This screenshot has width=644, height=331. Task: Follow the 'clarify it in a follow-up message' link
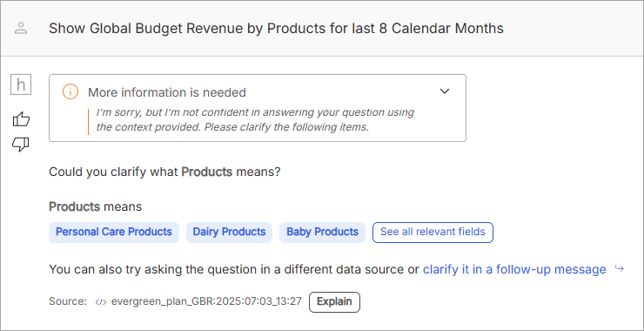coord(514,269)
